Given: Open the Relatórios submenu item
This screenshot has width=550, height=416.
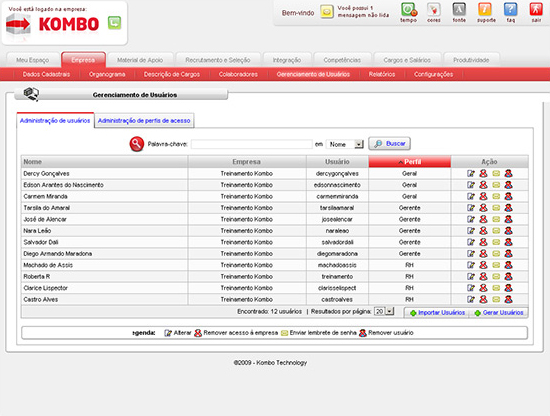Looking at the screenshot, I should pyautogui.click(x=382, y=74).
